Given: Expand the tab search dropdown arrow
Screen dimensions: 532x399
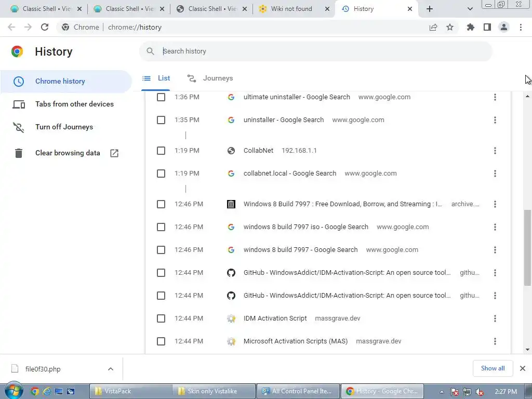Looking at the screenshot, I should point(470,9).
